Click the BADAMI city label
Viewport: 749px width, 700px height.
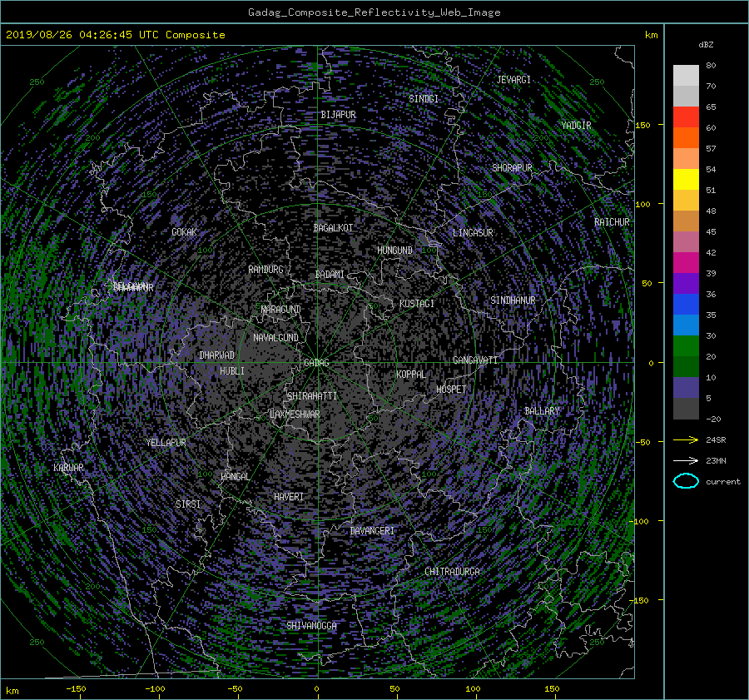click(x=330, y=275)
